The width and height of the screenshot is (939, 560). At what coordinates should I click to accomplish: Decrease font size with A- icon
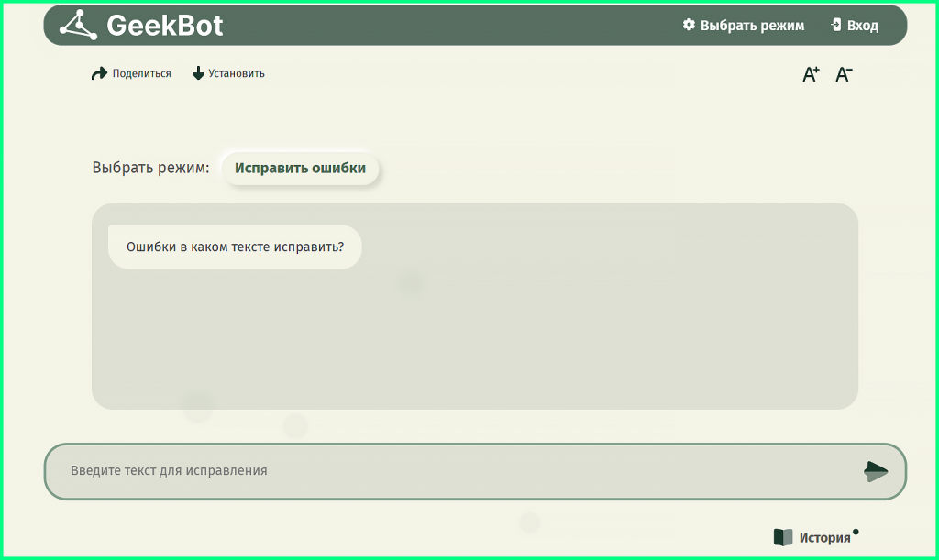[x=844, y=74]
